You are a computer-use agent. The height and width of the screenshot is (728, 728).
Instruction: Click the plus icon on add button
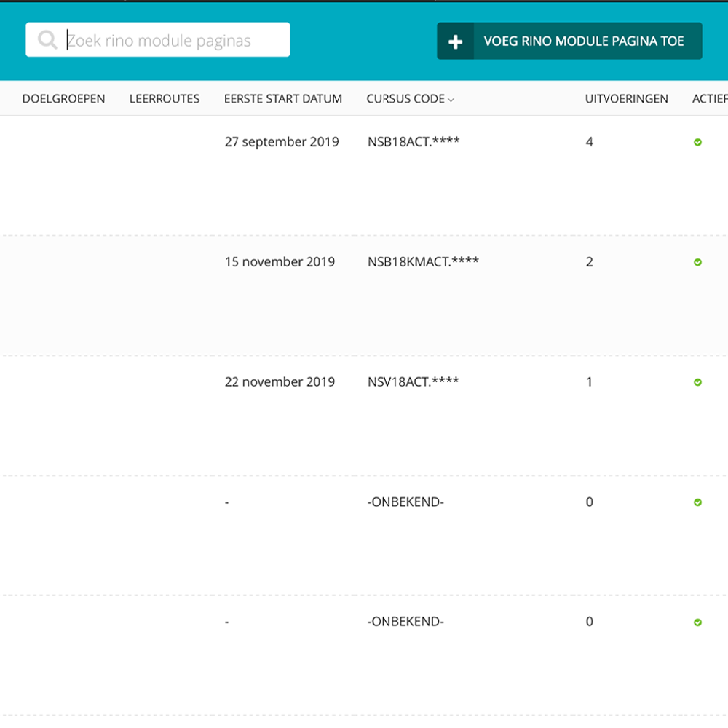456,41
